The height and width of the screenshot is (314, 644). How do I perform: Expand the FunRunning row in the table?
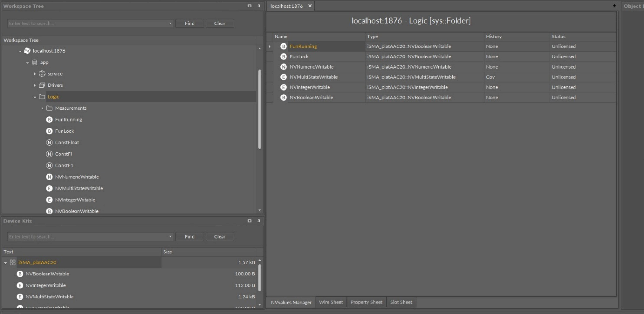click(269, 46)
